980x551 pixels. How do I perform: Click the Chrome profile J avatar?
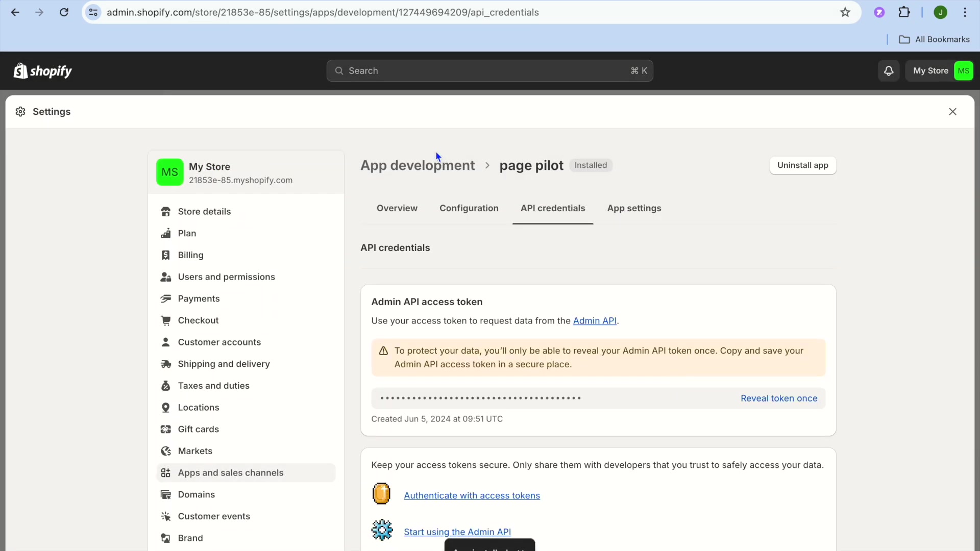click(x=941, y=12)
